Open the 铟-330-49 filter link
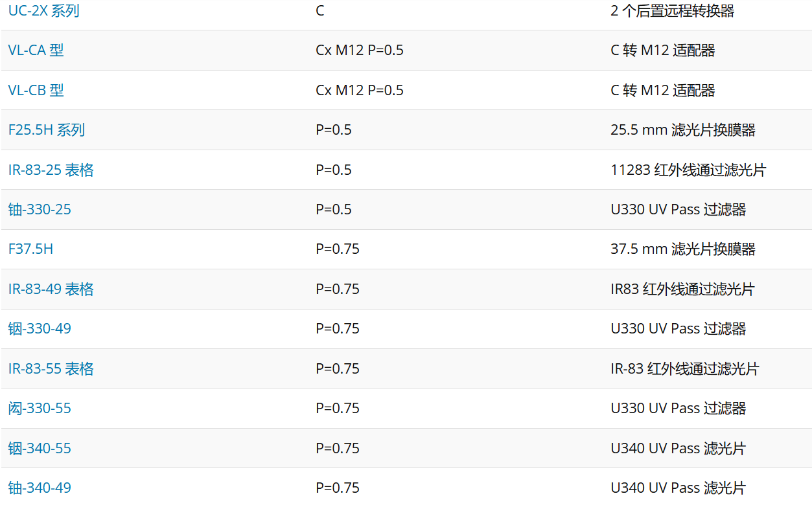 tap(40, 328)
